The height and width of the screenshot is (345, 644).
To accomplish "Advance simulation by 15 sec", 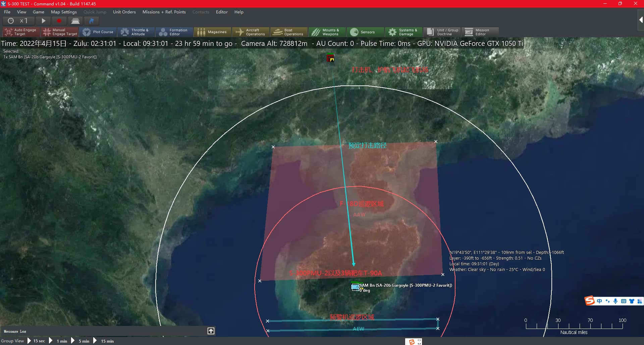I will click(x=36, y=341).
